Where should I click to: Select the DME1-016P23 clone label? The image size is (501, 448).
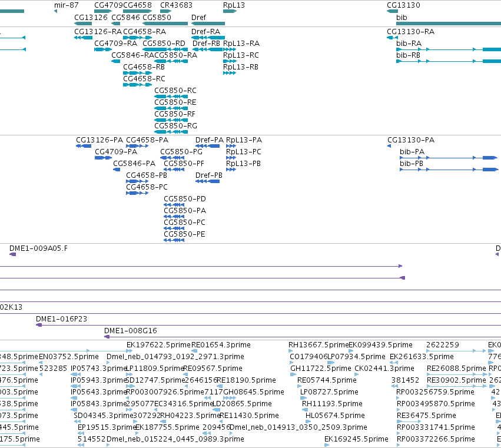pos(61,319)
